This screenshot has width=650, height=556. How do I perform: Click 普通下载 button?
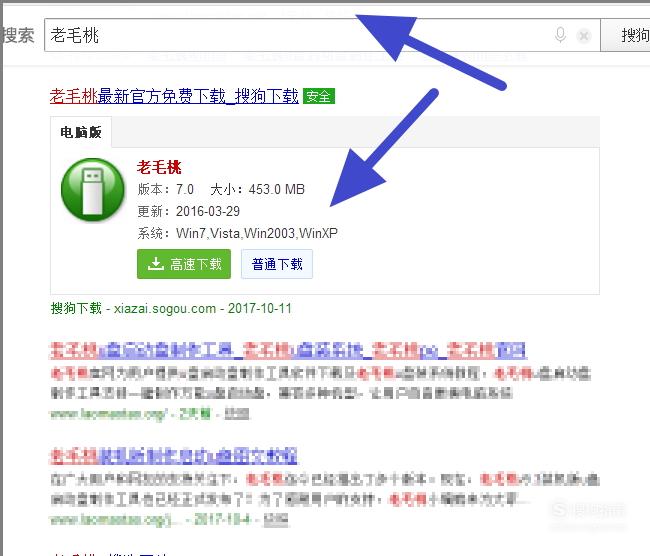[x=276, y=264]
